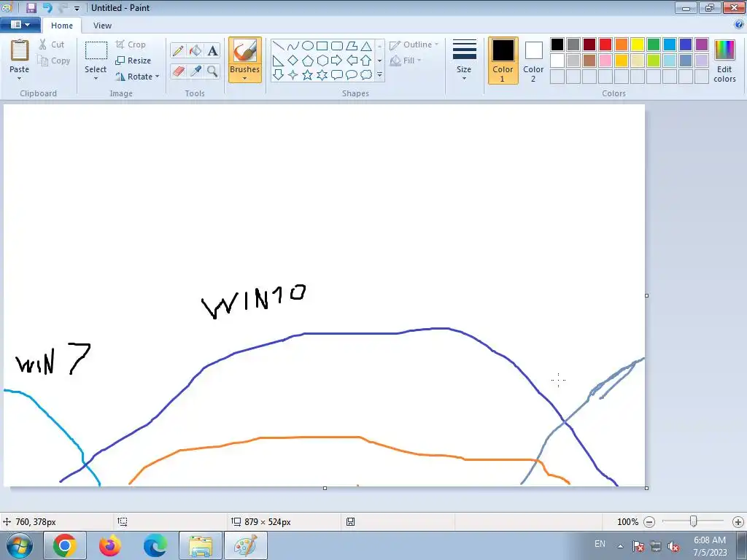Image resolution: width=747 pixels, height=560 pixels.
Task: Select the Text tool
Action: [x=212, y=50]
